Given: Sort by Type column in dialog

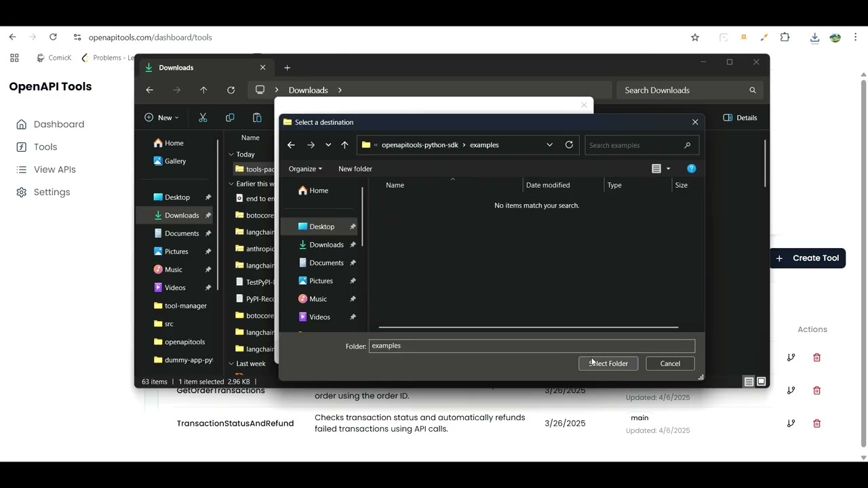Looking at the screenshot, I should tap(614, 185).
